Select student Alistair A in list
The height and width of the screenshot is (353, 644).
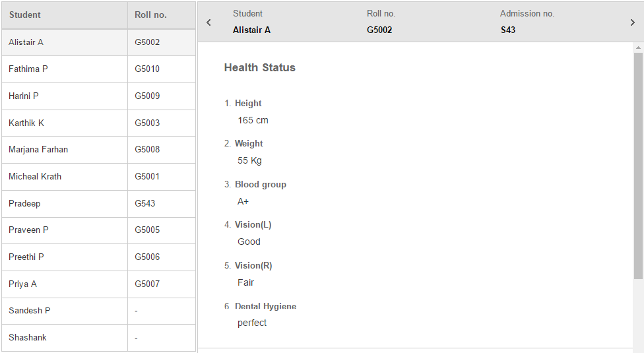(x=26, y=42)
